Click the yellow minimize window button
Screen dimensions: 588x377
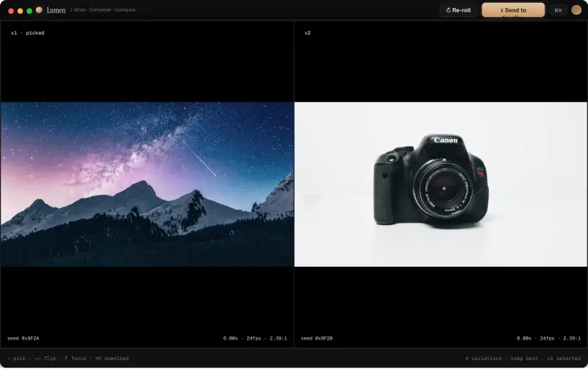tap(21, 11)
